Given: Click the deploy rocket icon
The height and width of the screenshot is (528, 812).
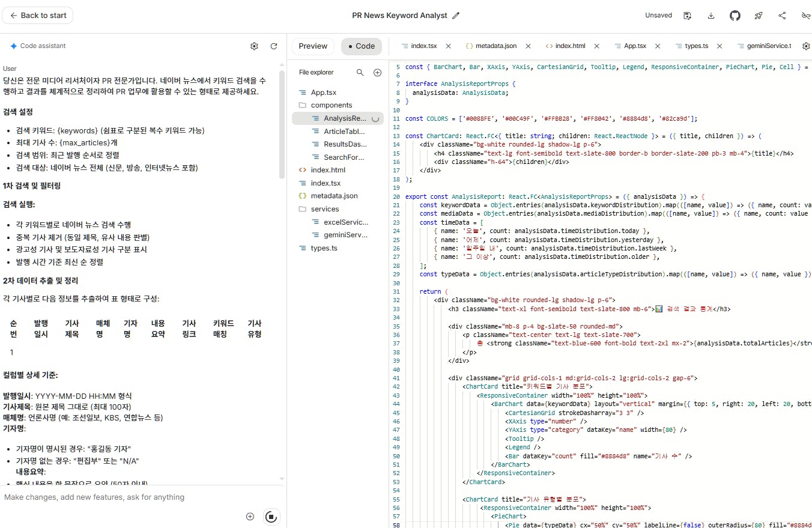Looking at the screenshot, I should 758,15.
